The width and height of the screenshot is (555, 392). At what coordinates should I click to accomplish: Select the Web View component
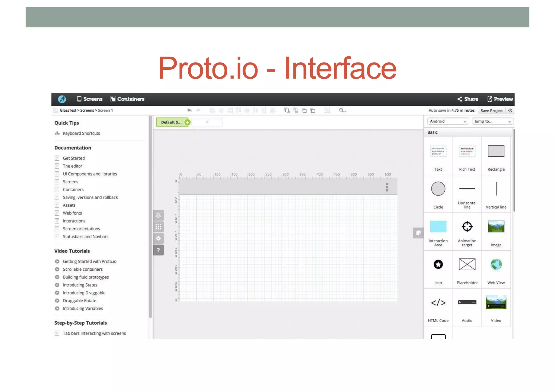(496, 270)
